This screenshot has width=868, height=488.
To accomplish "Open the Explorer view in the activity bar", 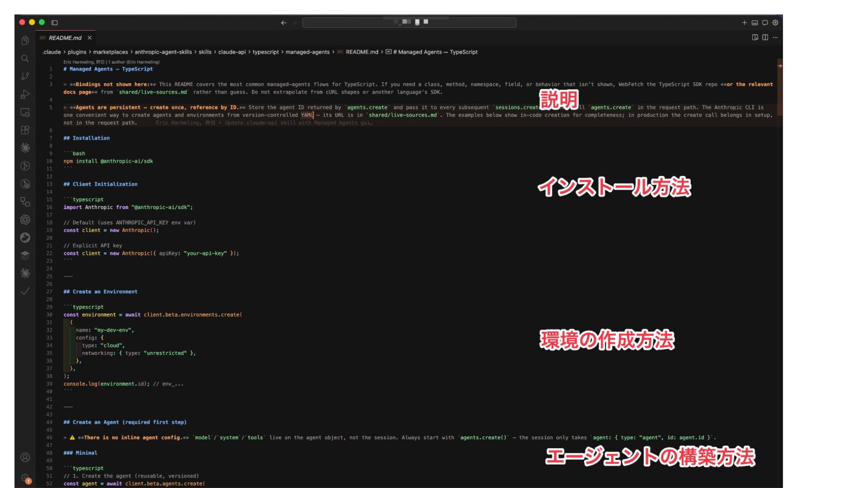I will point(25,41).
